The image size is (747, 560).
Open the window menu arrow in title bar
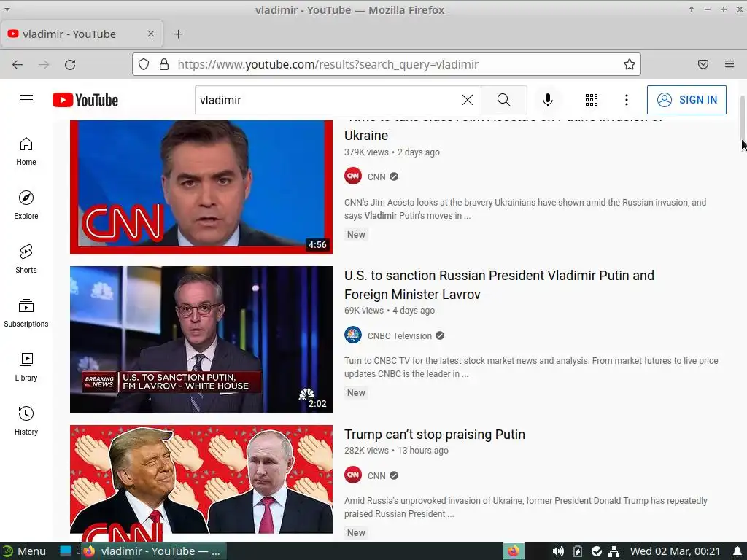pyautogui.click(x=7, y=9)
